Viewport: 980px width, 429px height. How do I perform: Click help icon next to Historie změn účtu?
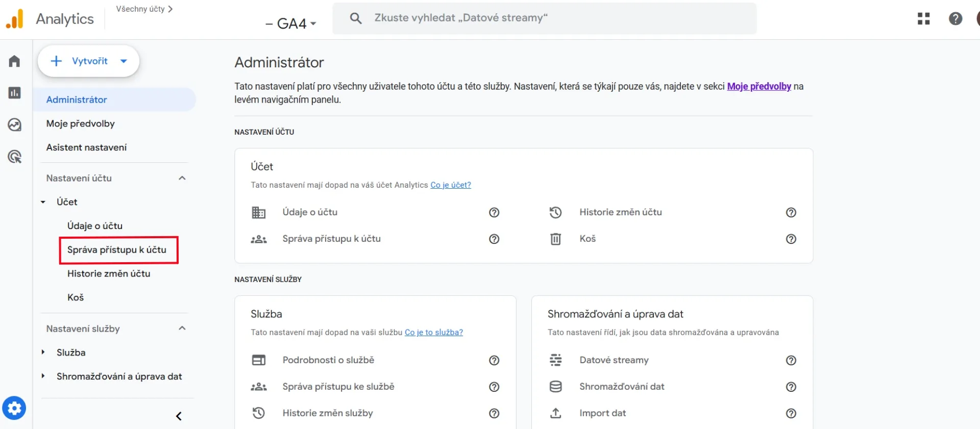pyautogui.click(x=791, y=213)
